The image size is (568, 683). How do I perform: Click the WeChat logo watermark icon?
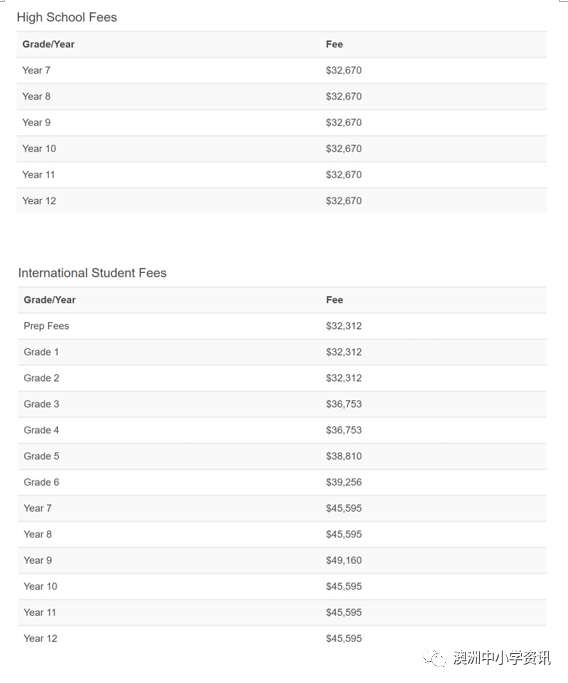(434, 657)
